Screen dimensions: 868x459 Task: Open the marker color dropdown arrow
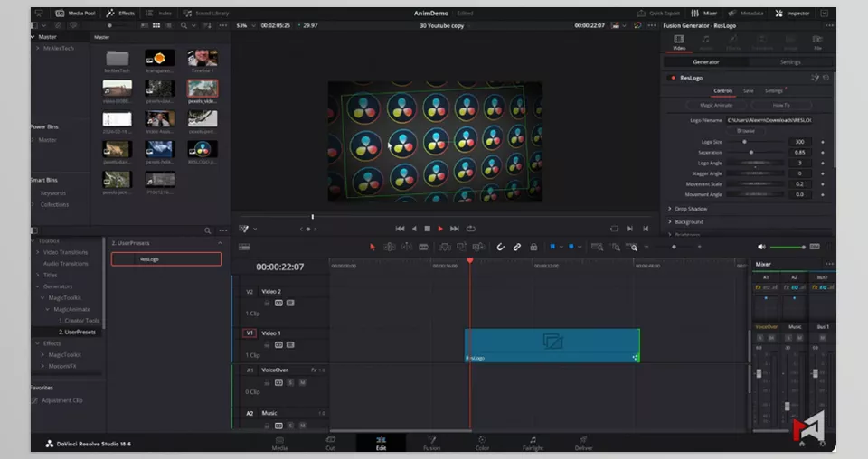coord(580,248)
